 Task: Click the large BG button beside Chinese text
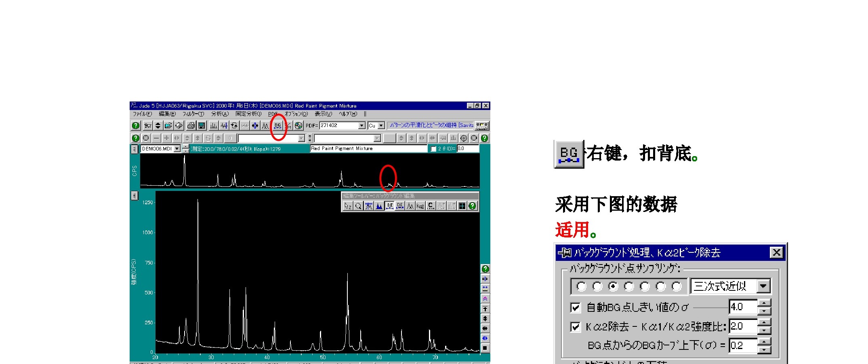[x=569, y=154]
